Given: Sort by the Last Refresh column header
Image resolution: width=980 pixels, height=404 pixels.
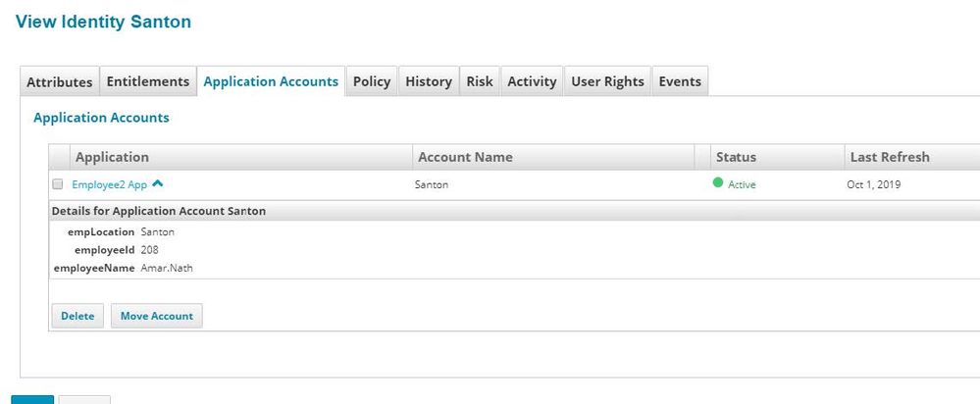Looking at the screenshot, I should pyautogui.click(x=888, y=157).
